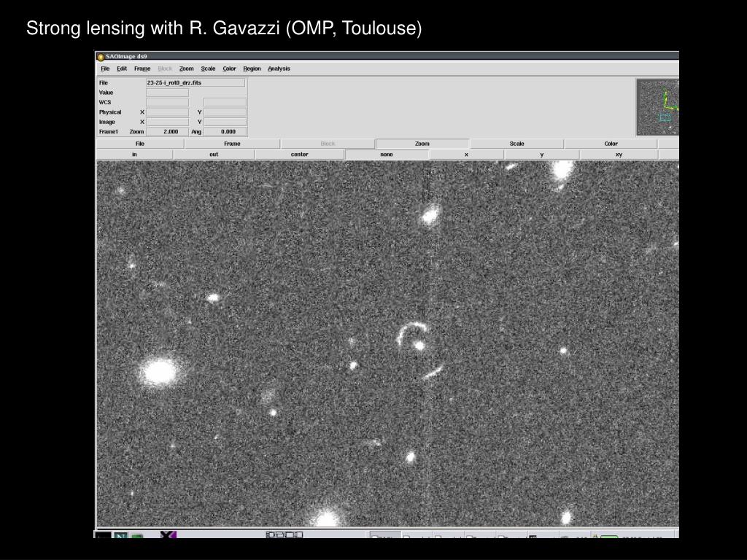Click the 'Physical' label in info panel

[110, 112]
